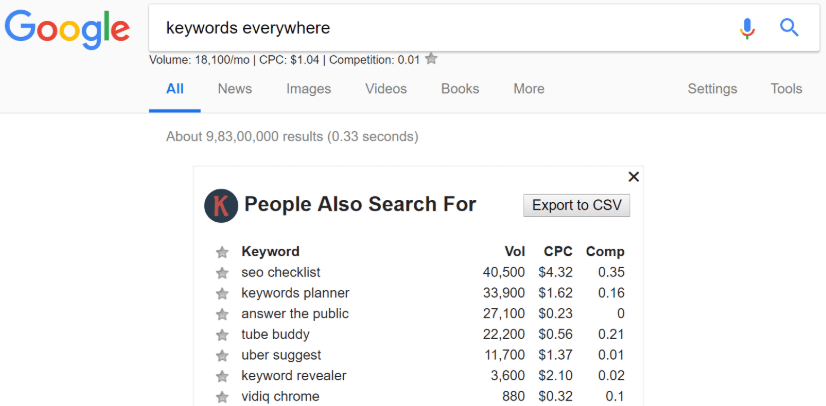The image size is (826, 406).
Task: Switch to the Videos tab
Action: point(386,88)
